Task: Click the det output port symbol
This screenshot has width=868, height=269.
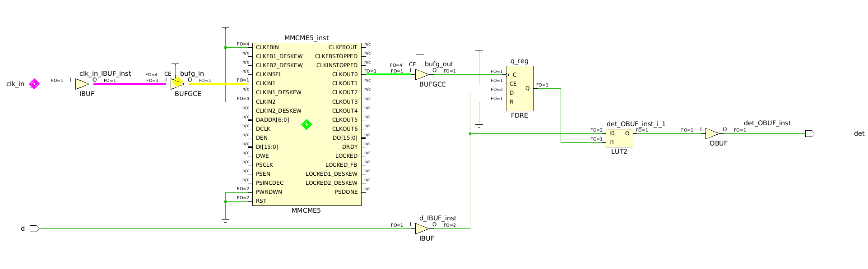Action: click(810, 134)
